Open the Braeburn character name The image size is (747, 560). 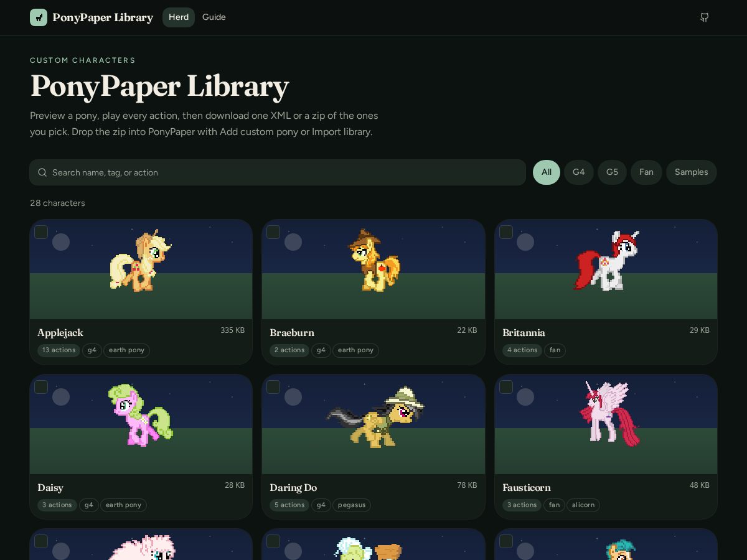pos(292,333)
